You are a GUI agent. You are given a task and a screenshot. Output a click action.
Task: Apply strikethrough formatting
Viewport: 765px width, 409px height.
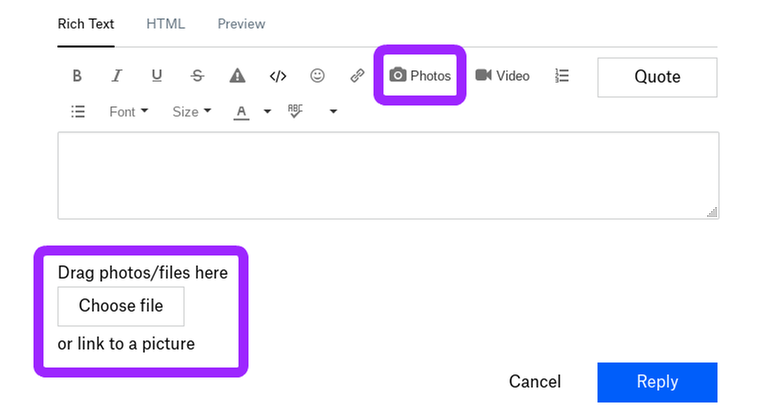(197, 76)
